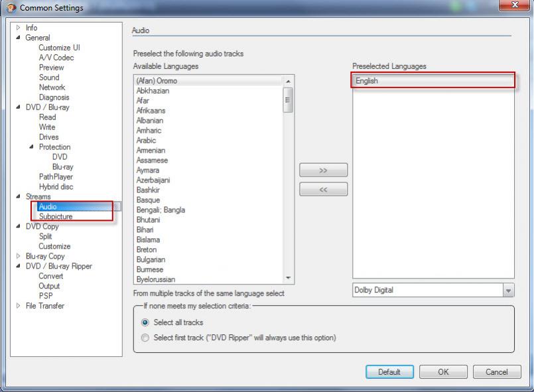This screenshot has height=392, width=534.
Task: Select 'Breton' in Available Languages
Action: pos(209,249)
